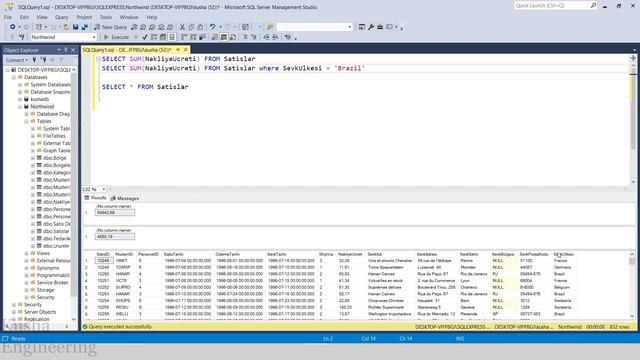640x360 pixels.
Task: Click Display Estimated Execution Plan icon
Action: tap(154, 37)
